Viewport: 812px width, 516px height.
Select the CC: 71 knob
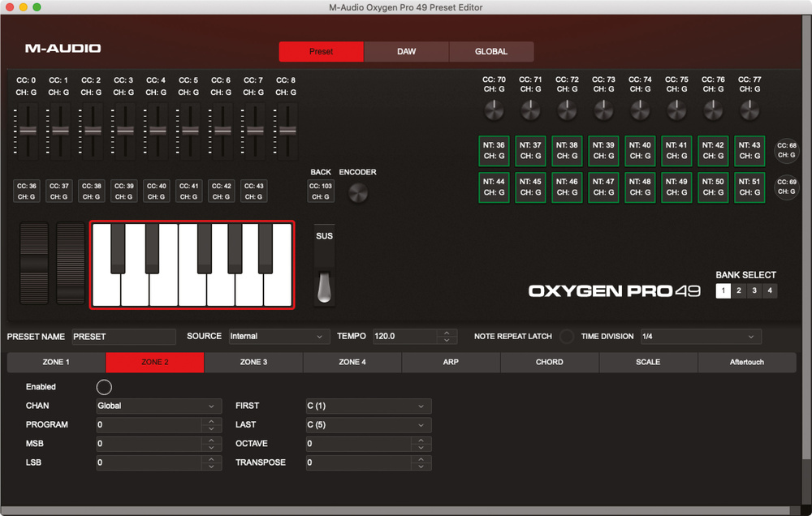click(530, 110)
